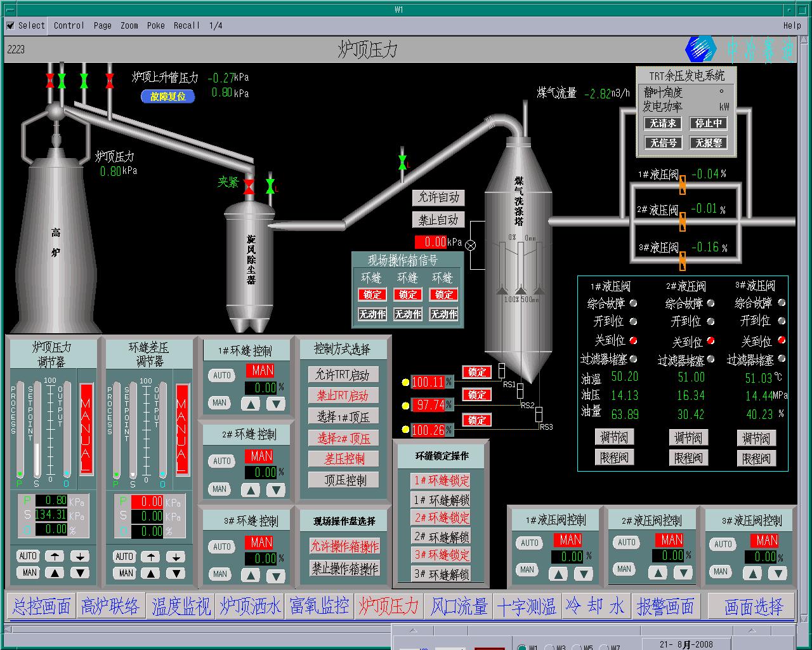Click the 1#液压阀 orange valve symbol
Screen dimensions: 812x650
683,185
